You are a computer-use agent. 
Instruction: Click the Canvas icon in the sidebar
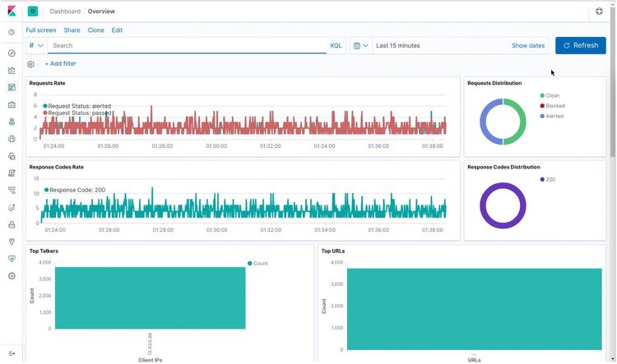(12, 105)
